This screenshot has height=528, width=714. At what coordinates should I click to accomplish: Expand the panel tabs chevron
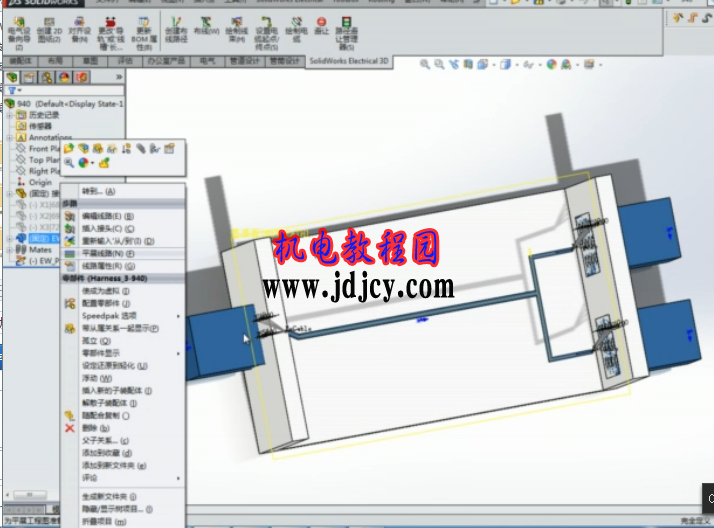coord(119,77)
